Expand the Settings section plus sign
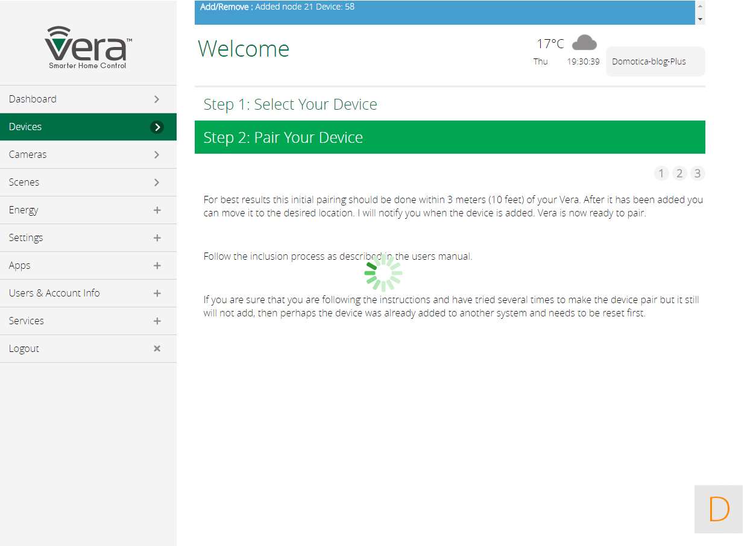 tap(157, 237)
